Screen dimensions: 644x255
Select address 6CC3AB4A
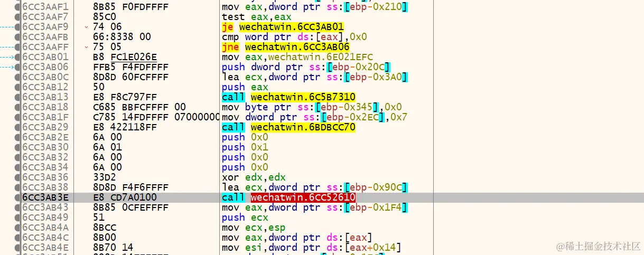[45, 228]
